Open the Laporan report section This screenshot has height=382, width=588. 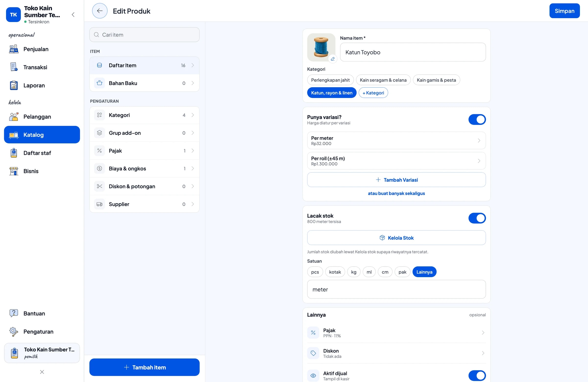[42, 86]
